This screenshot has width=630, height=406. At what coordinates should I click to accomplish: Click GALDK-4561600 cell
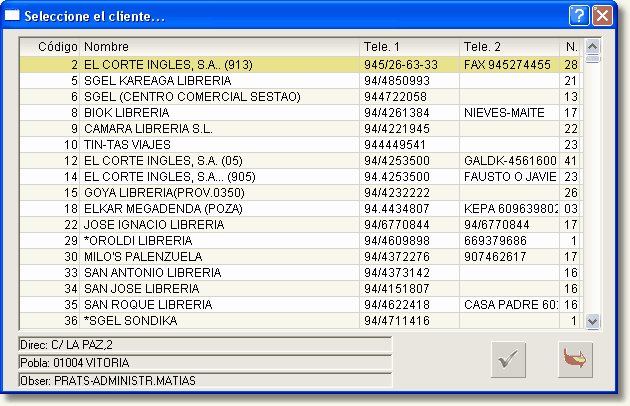point(510,161)
